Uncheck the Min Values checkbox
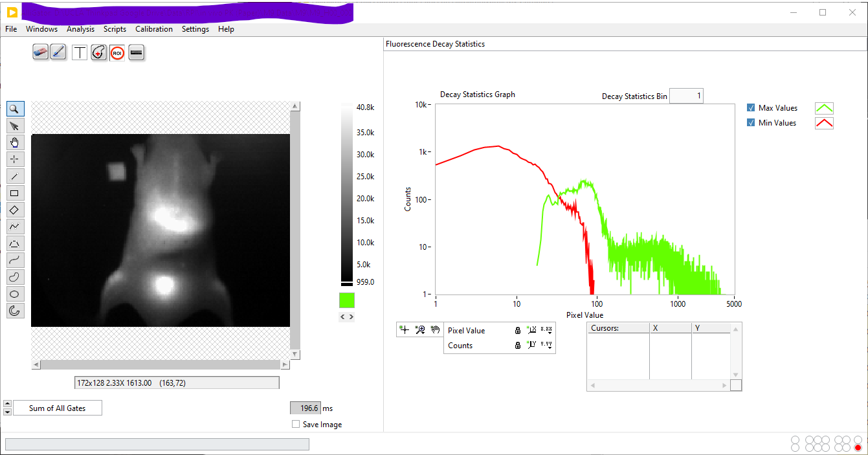The width and height of the screenshot is (868, 455). [751, 123]
